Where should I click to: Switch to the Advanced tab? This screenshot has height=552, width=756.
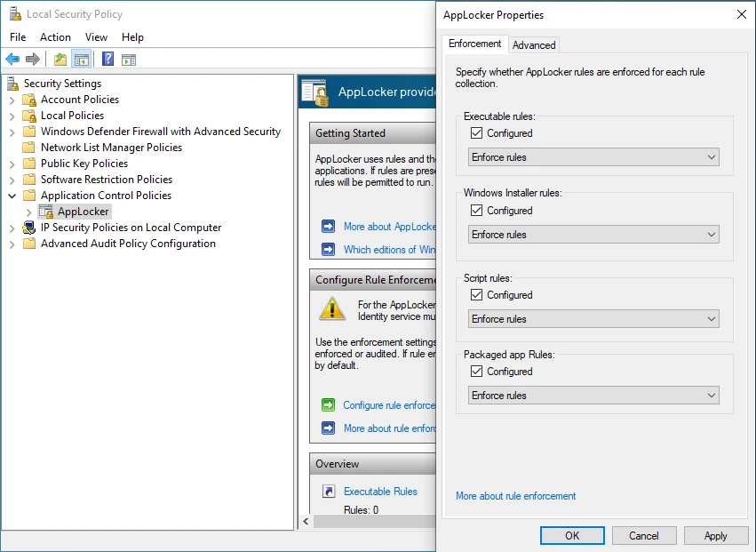(x=534, y=44)
